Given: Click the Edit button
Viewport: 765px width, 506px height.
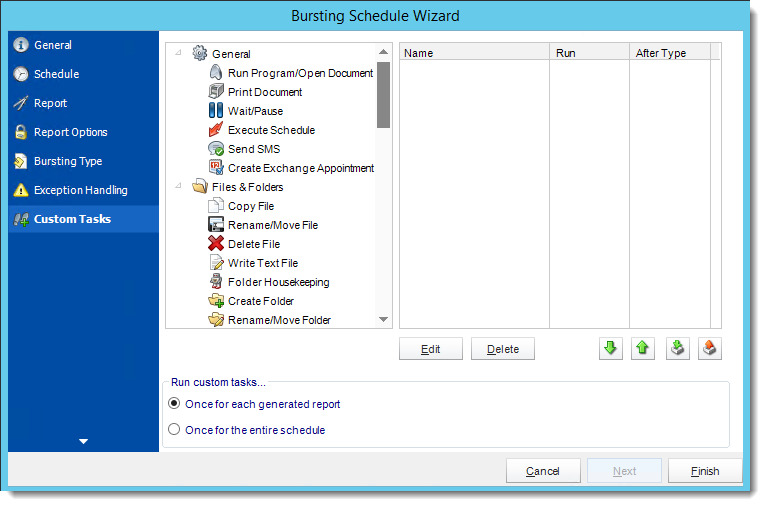Looking at the screenshot, I should pos(431,348).
